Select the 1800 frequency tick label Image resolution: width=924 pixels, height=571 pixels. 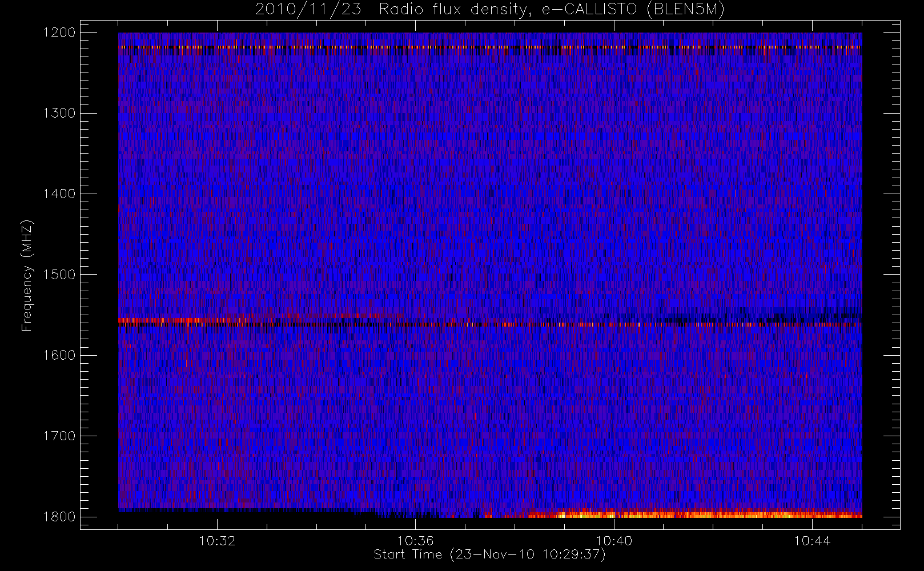tap(59, 517)
